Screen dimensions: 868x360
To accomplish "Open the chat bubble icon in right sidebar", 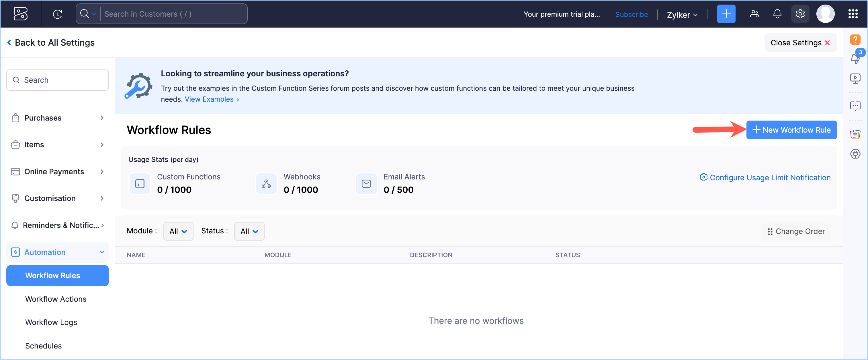I will [x=855, y=106].
